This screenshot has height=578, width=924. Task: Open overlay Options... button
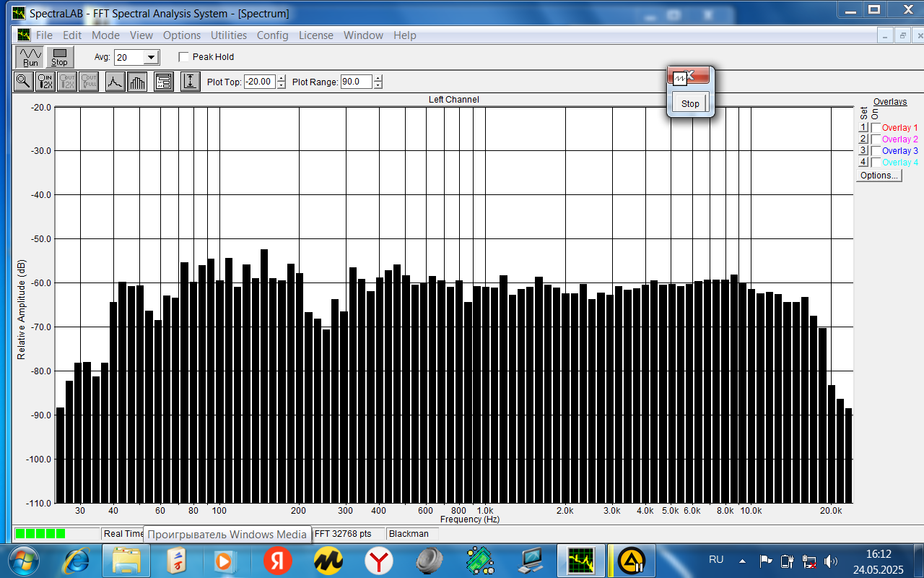tap(879, 176)
